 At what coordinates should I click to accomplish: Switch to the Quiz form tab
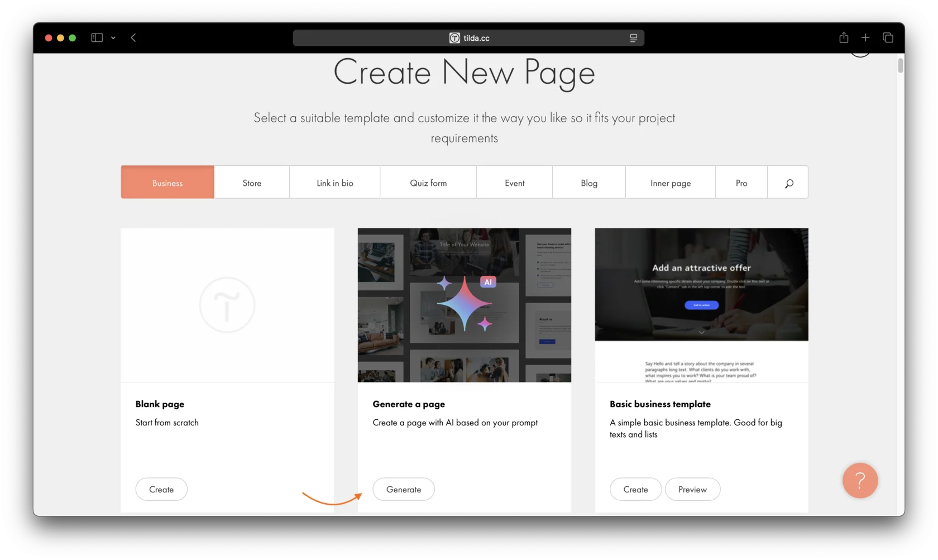428,182
